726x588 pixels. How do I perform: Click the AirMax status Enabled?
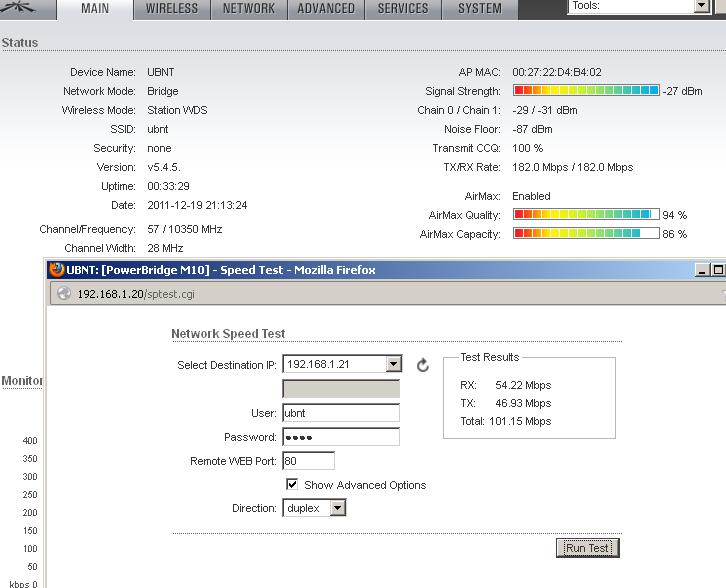531,196
